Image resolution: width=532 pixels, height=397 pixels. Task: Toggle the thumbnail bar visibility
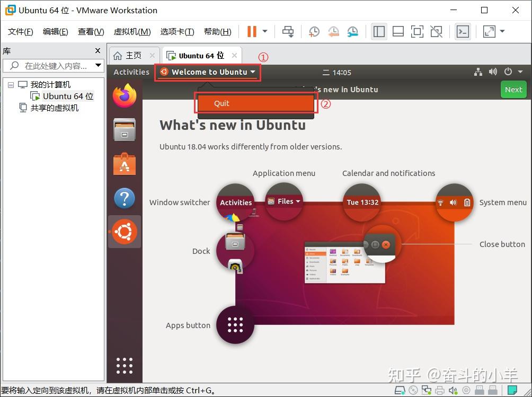coord(398,32)
